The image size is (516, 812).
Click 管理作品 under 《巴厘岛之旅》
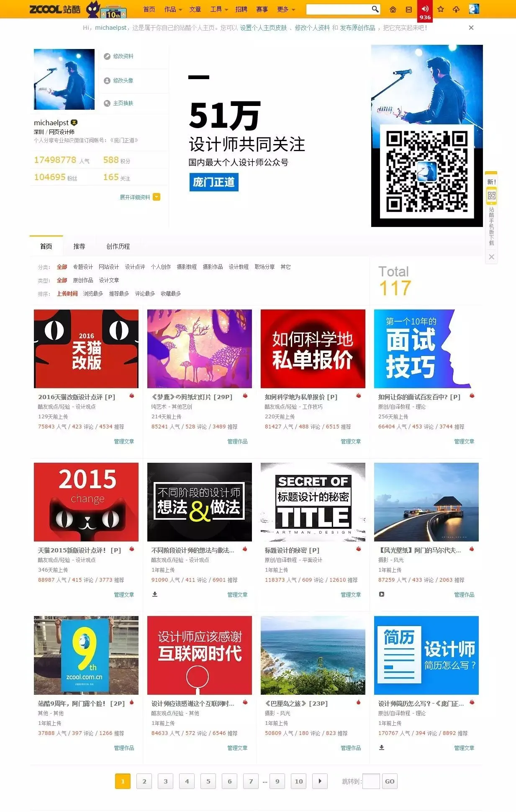click(351, 748)
